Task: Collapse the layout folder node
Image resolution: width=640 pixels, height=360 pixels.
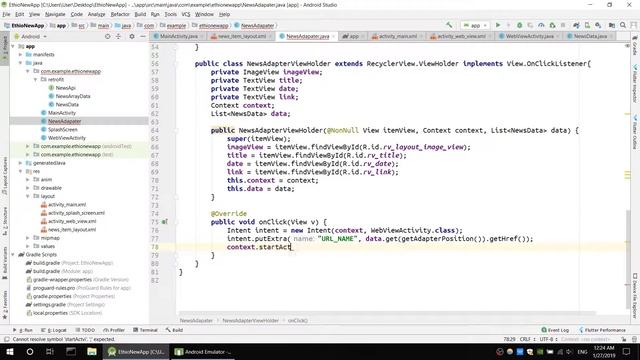Action: (x=28, y=196)
